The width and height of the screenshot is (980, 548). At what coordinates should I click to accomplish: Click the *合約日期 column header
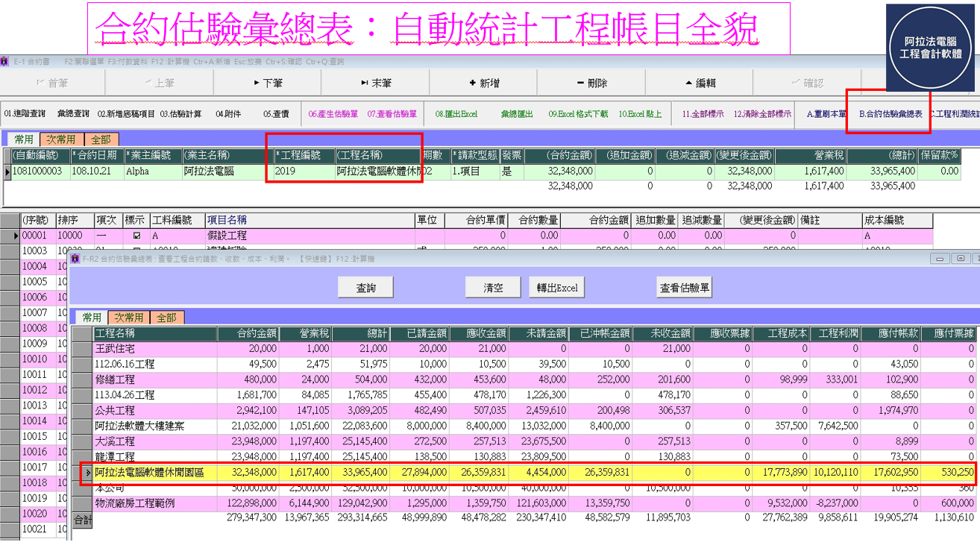[98, 155]
